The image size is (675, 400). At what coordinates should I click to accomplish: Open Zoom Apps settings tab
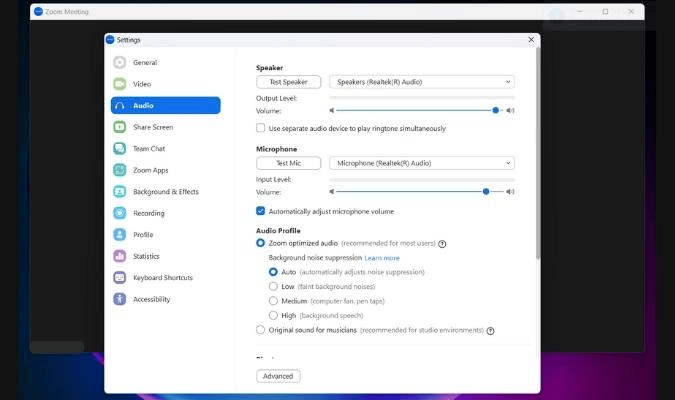[x=166, y=170]
